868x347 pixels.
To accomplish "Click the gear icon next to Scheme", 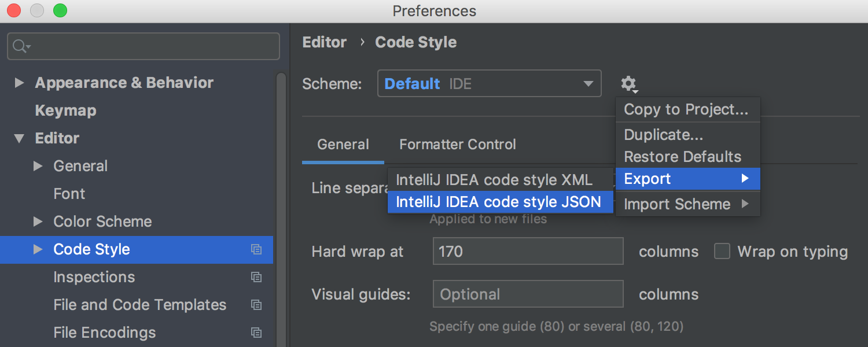I will [x=628, y=84].
